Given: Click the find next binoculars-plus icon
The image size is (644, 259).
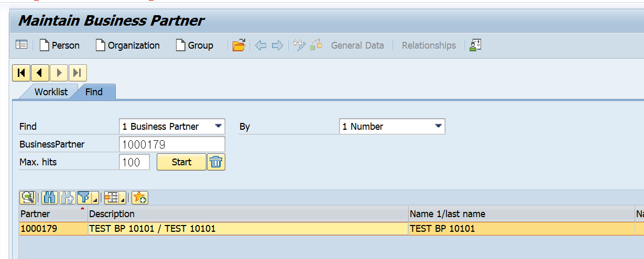Looking at the screenshot, I should pyautogui.click(x=68, y=197).
